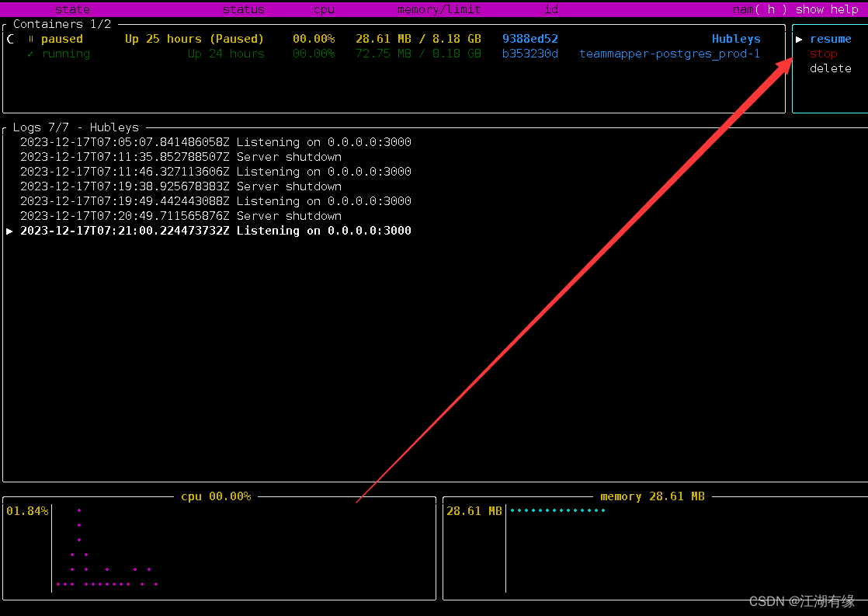Click the 28.61 MB memory axis label
This screenshot has height=616, width=868.
(474, 511)
